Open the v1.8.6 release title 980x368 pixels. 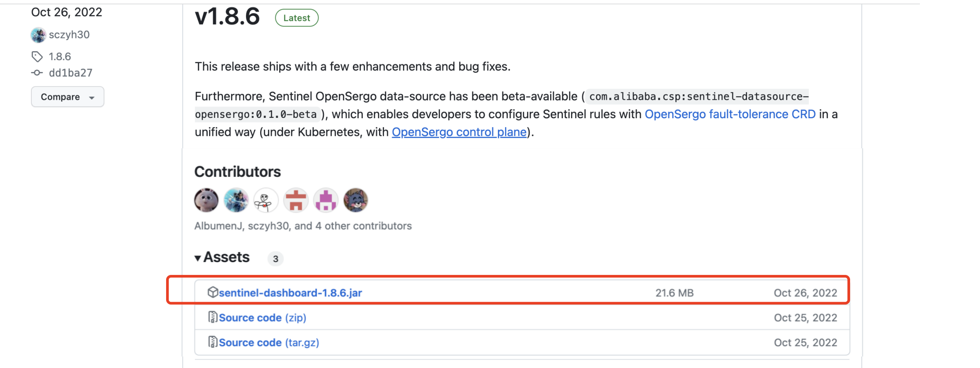click(227, 17)
